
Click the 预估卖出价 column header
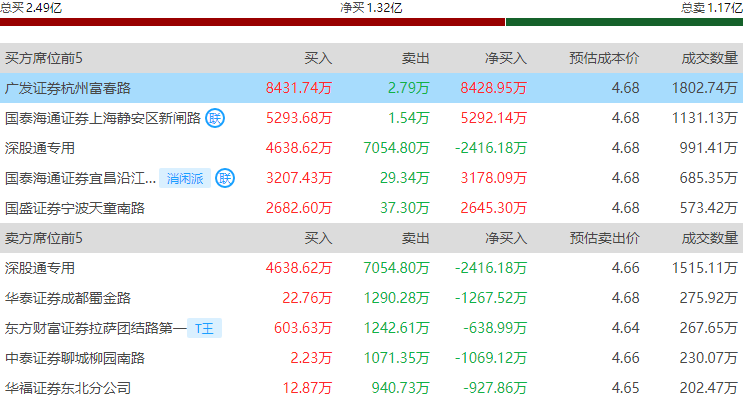pos(604,238)
